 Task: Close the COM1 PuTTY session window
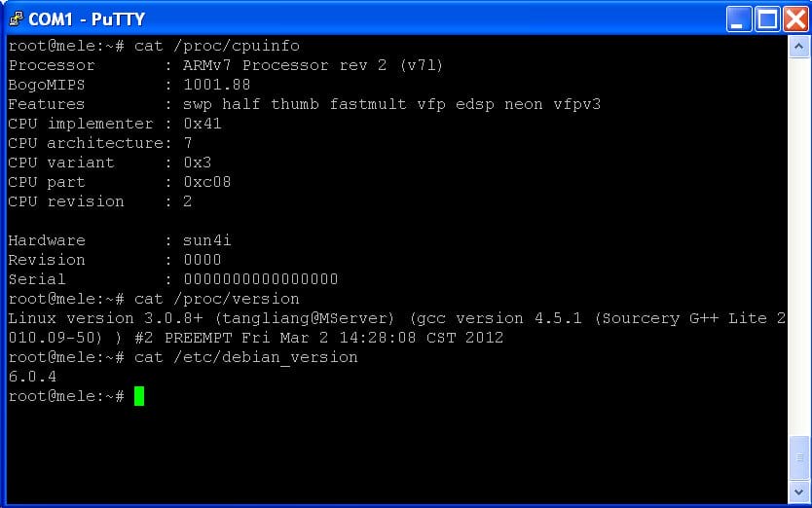[x=795, y=19]
